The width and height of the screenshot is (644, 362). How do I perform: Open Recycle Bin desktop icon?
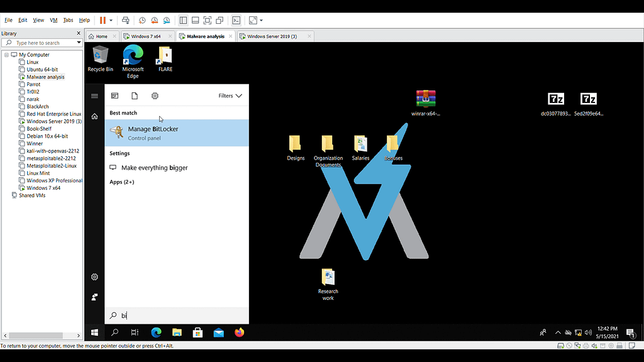[100, 58]
